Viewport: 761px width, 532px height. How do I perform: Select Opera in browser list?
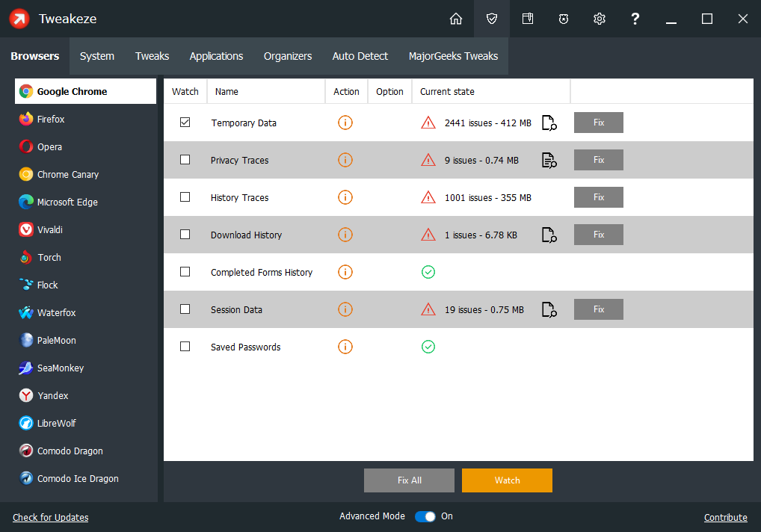click(85, 147)
